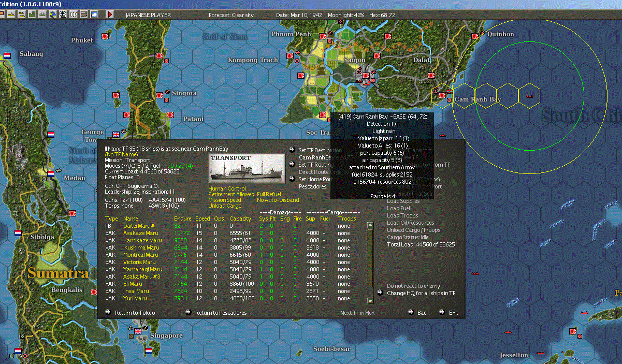Click the task force ship toolbar icon
Image resolution: width=622 pixels, height=364 pixels.
point(42,14)
